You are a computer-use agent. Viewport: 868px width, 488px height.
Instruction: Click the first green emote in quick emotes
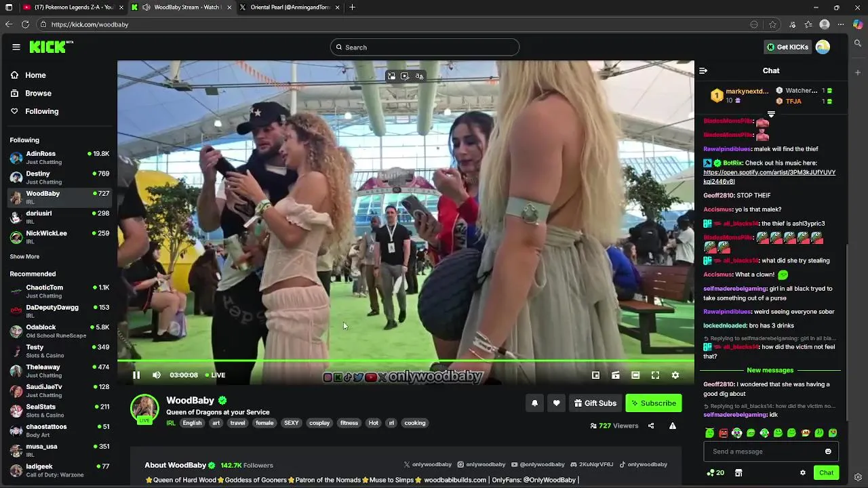[709, 433]
